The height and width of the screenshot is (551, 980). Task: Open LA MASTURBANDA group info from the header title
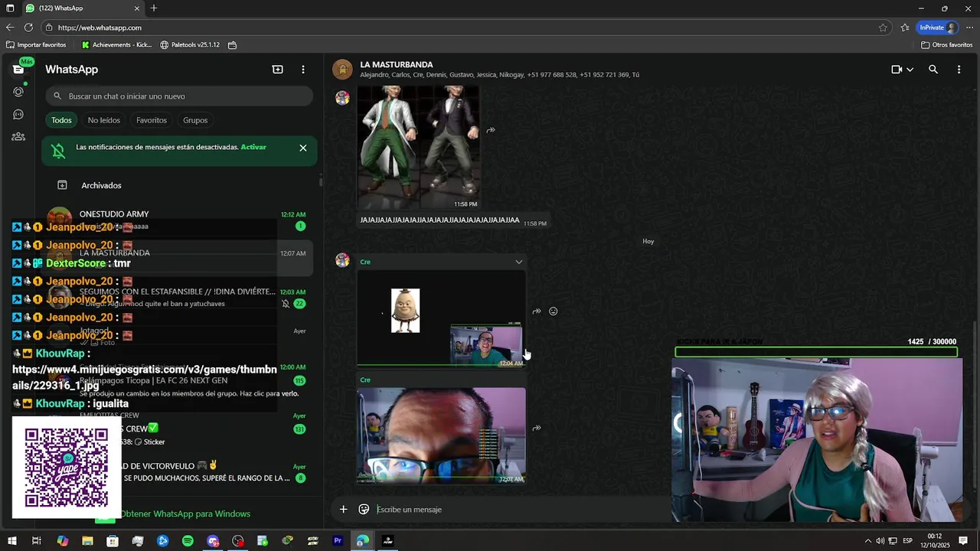click(x=397, y=65)
